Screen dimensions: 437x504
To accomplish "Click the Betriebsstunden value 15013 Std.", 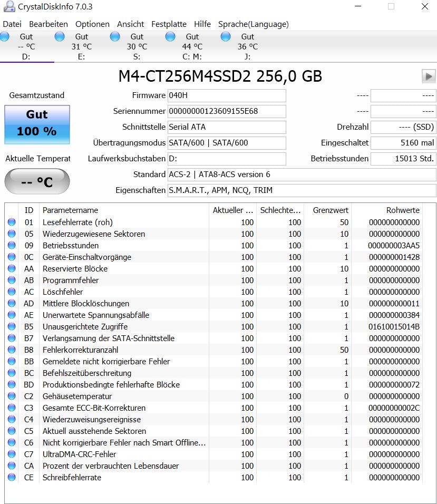I will pos(403,159).
